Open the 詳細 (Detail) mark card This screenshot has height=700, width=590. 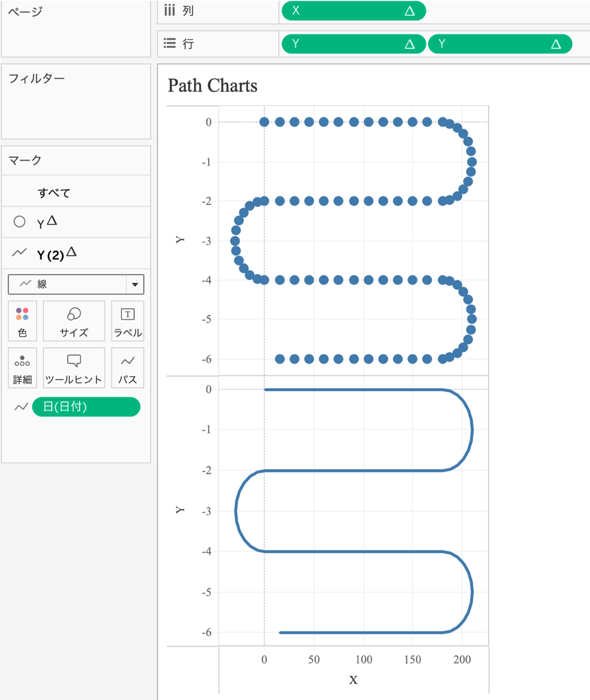coord(22,368)
